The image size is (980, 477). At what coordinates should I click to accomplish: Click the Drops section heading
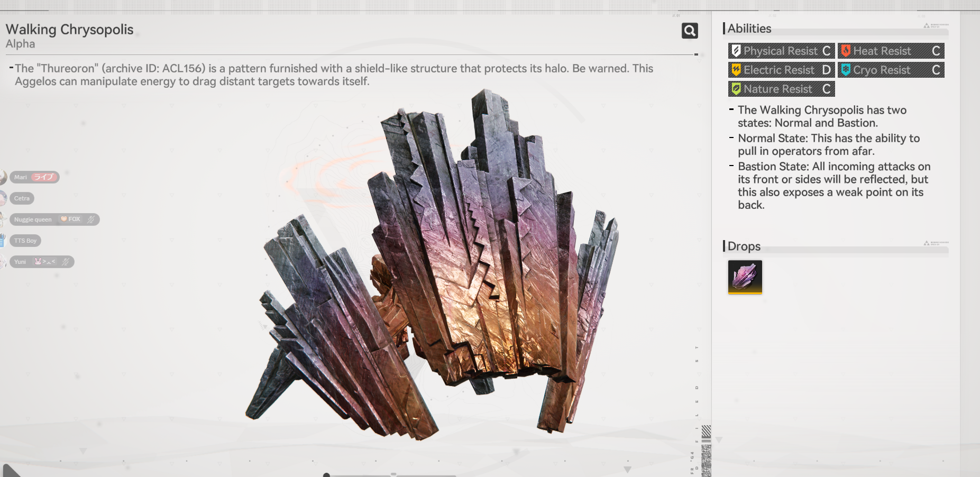744,246
